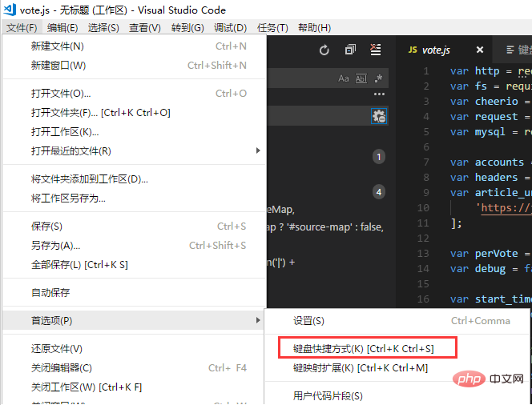Viewport: 532px width, 405px height.
Task: Open 设置(S) in the preferences submenu
Action: 397,321
